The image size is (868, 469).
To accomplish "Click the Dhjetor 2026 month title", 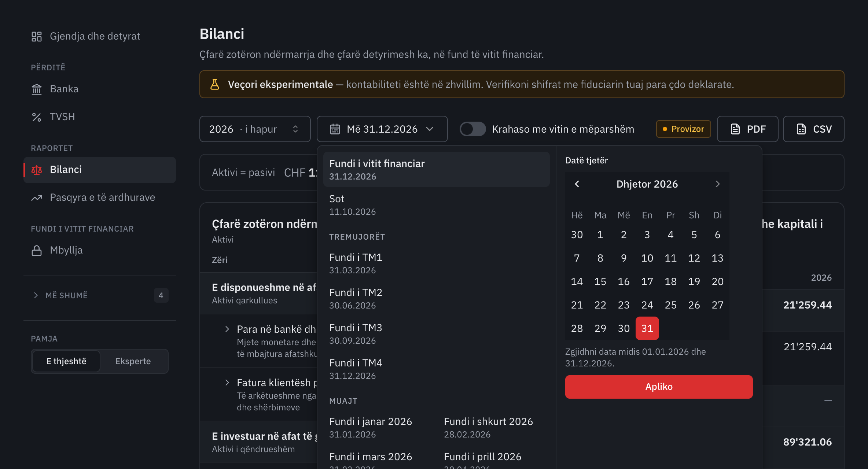I will (x=647, y=184).
